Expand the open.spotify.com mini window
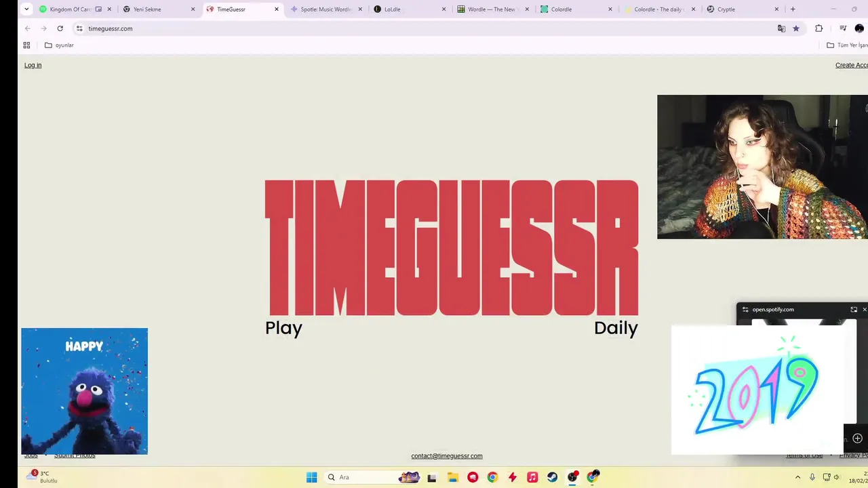868x488 pixels. pyautogui.click(x=854, y=310)
